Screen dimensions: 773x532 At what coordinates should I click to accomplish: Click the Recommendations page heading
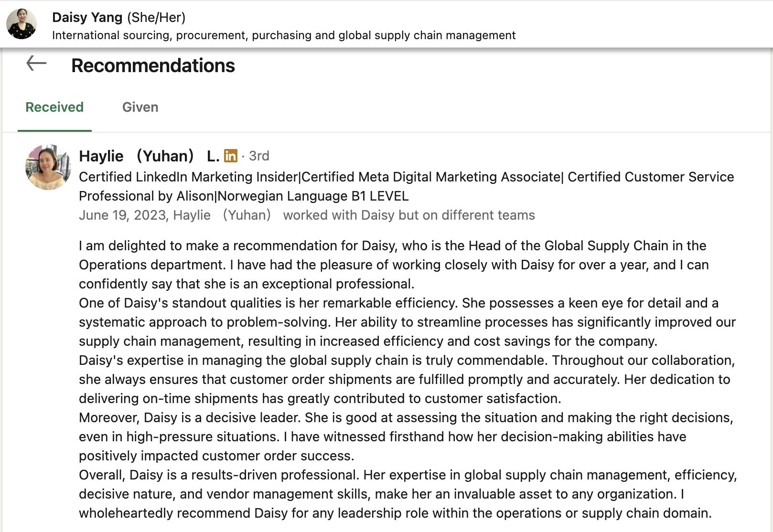pyautogui.click(x=153, y=65)
